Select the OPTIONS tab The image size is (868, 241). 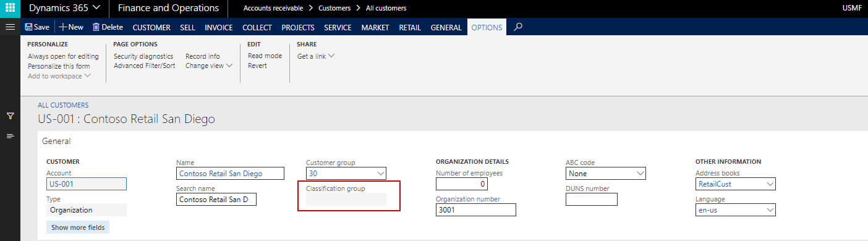pos(487,27)
